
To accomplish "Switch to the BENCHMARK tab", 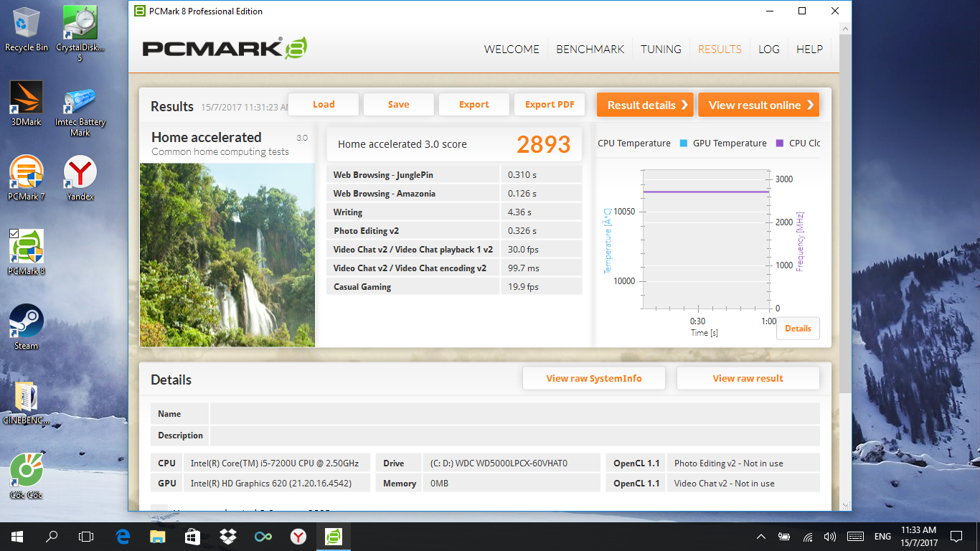I will coord(590,50).
